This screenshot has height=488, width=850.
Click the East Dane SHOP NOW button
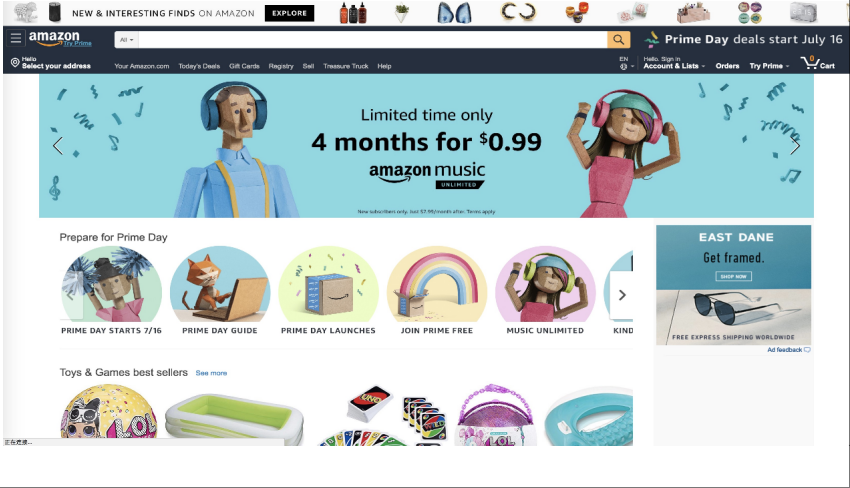click(x=733, y=277)
